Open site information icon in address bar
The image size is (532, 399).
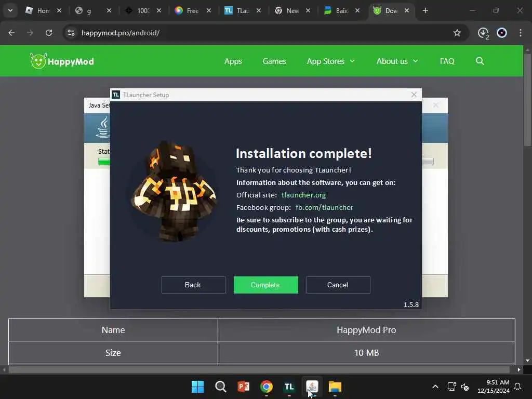(x=71, y=33)
